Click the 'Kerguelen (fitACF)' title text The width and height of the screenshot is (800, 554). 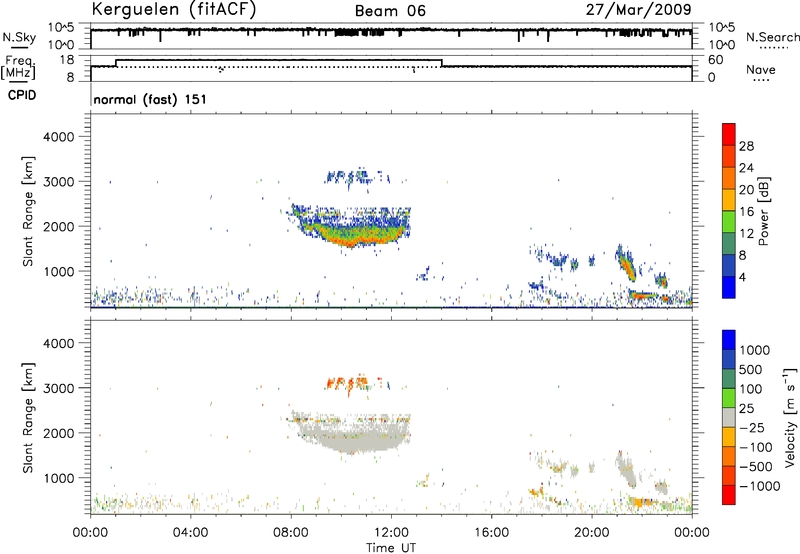(x=173, y=9)
